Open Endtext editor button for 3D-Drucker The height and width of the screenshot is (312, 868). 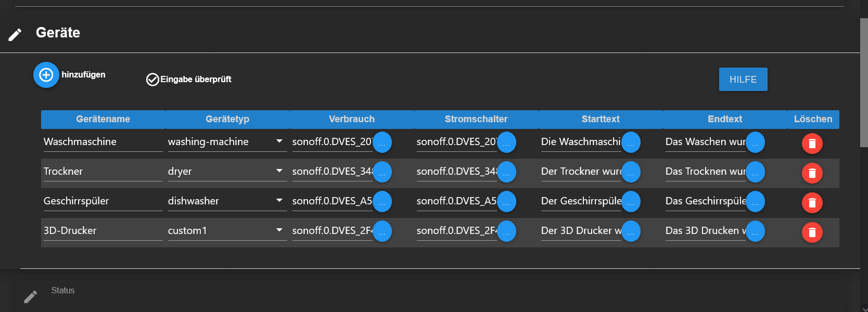pos(755,231)
